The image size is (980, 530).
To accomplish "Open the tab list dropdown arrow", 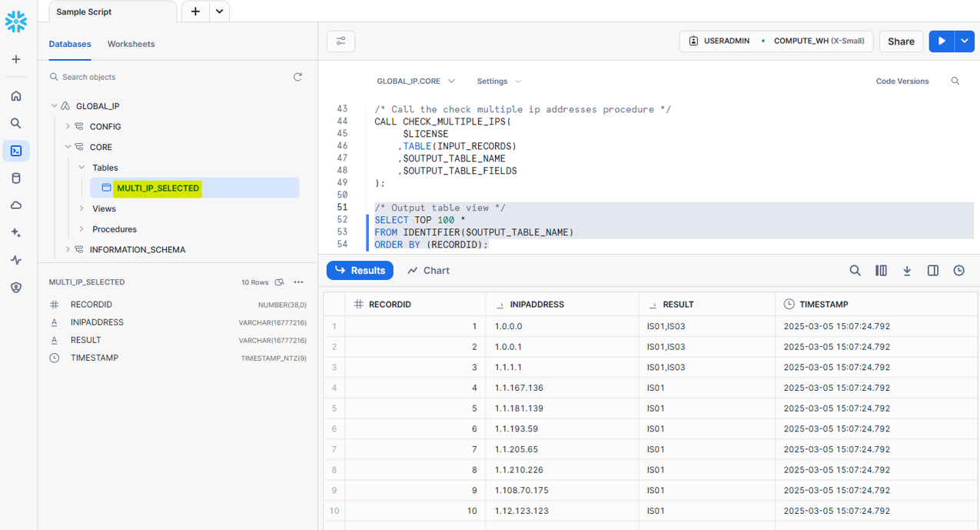I will point(220,12).
